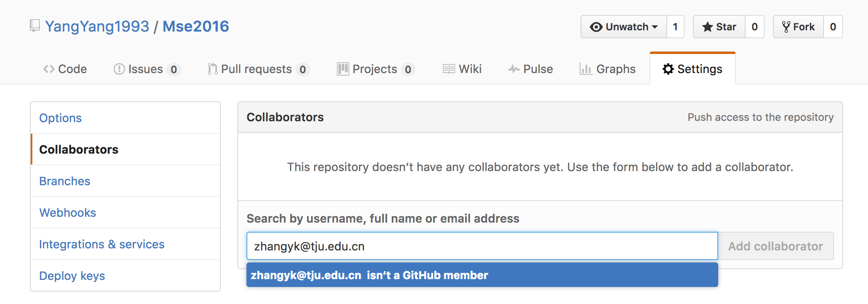Fork the Mse2016 repository
Viewport: 868px width, 304px height.
[x=798, y=27]
